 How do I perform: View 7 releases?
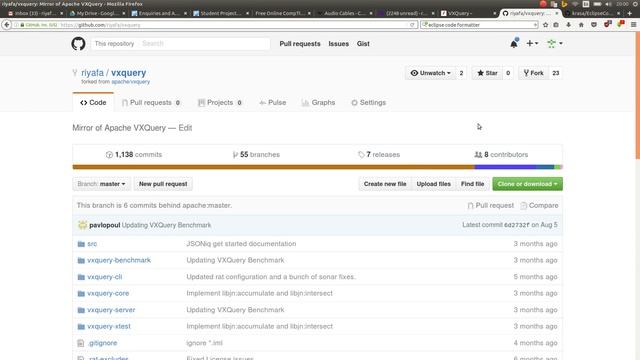tap(379, 155)
